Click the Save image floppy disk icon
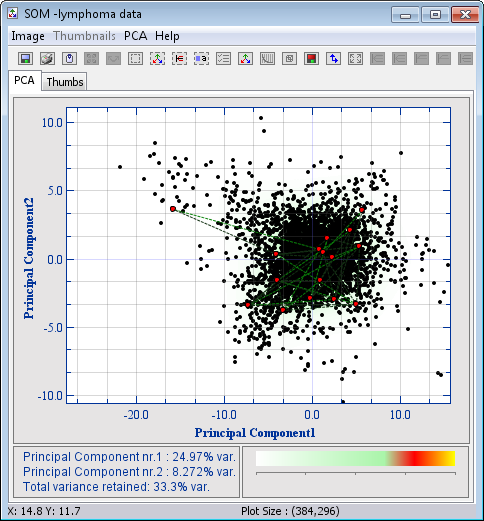484x521 pixels. pos(25,59)
